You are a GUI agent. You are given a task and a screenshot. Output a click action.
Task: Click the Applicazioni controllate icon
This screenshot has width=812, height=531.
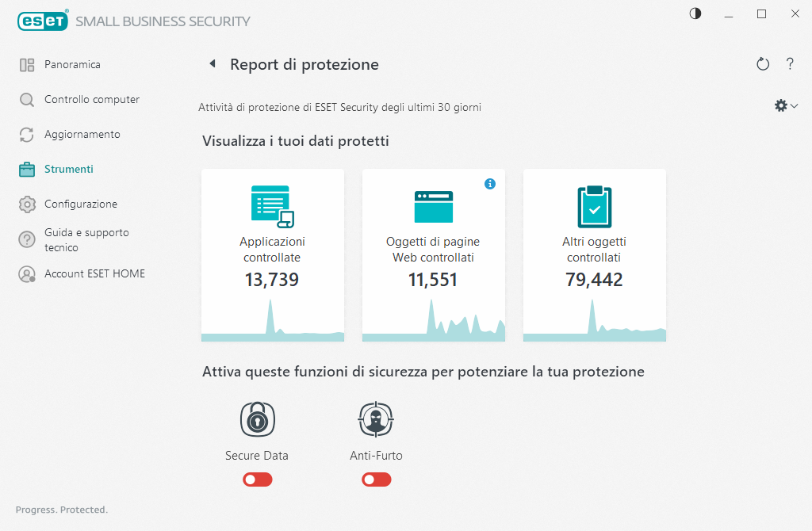[272, 206]
